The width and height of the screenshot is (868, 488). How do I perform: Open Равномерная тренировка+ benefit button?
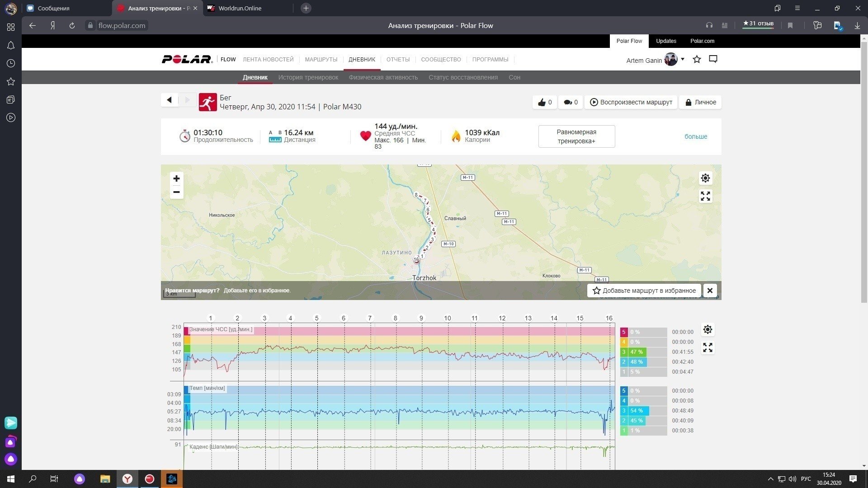(x=576, y=136)
